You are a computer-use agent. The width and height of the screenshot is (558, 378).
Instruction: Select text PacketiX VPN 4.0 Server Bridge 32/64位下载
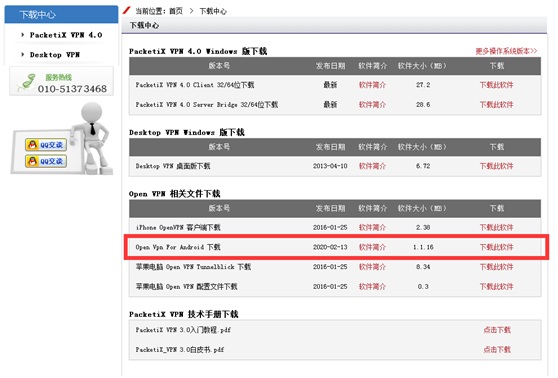(x=207, y=104)
